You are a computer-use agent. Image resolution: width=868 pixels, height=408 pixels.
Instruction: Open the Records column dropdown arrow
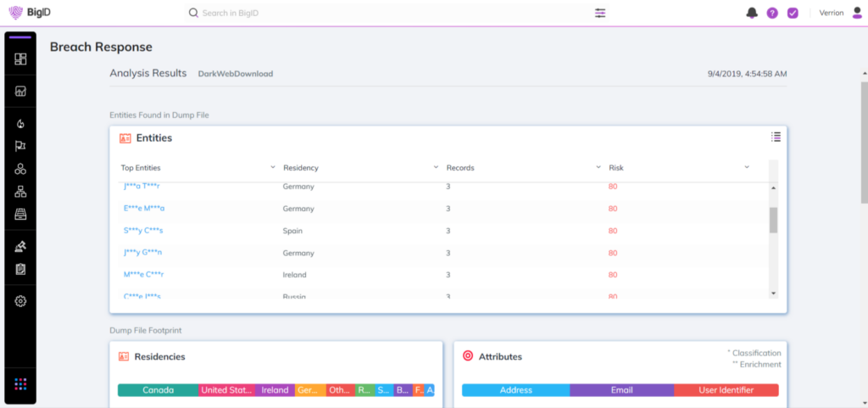pyautogui.click(x=598, y=167)
